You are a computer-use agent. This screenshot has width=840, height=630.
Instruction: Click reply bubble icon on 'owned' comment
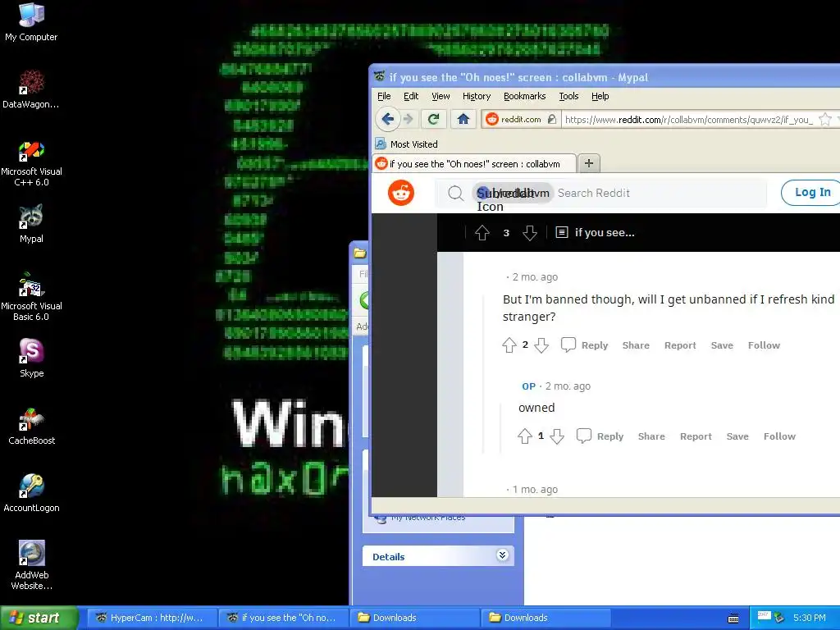(583, 436)
